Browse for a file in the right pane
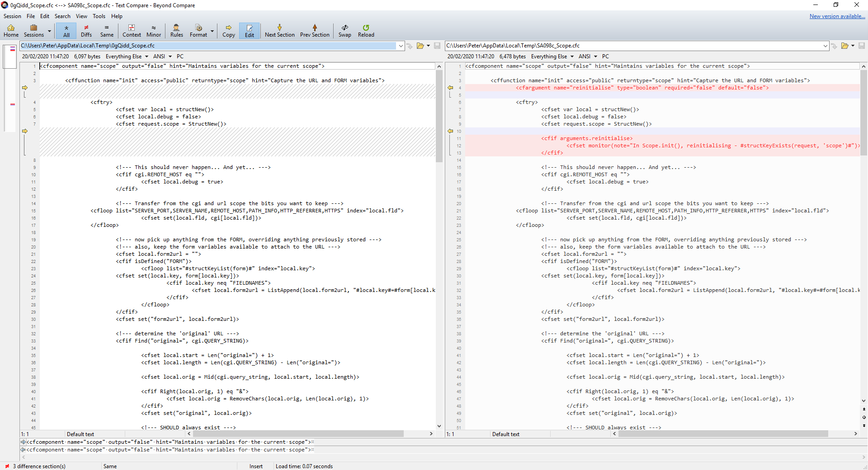The height and width of the screenshot is (470, 868). pos(844,46)
